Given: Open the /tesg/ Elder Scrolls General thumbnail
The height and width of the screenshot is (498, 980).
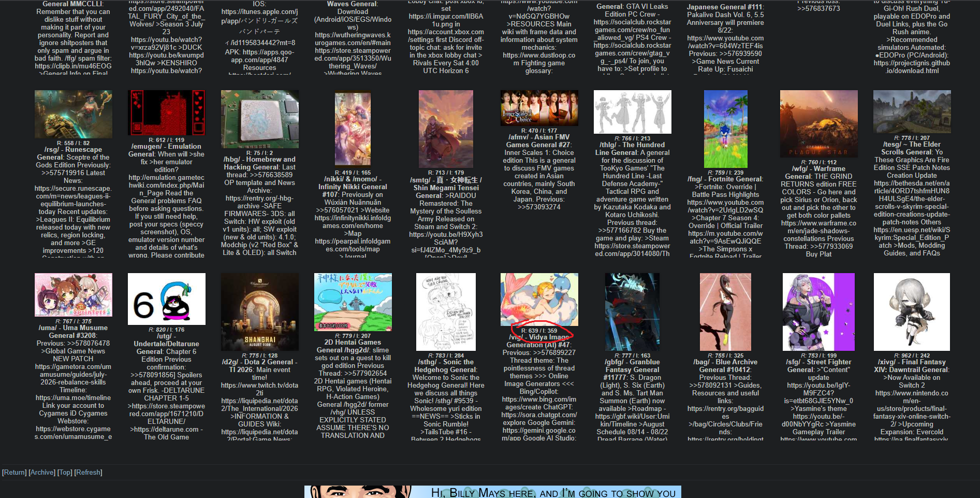Looking at the screenshot, I should pyautogui.click(x=912, y=111).
